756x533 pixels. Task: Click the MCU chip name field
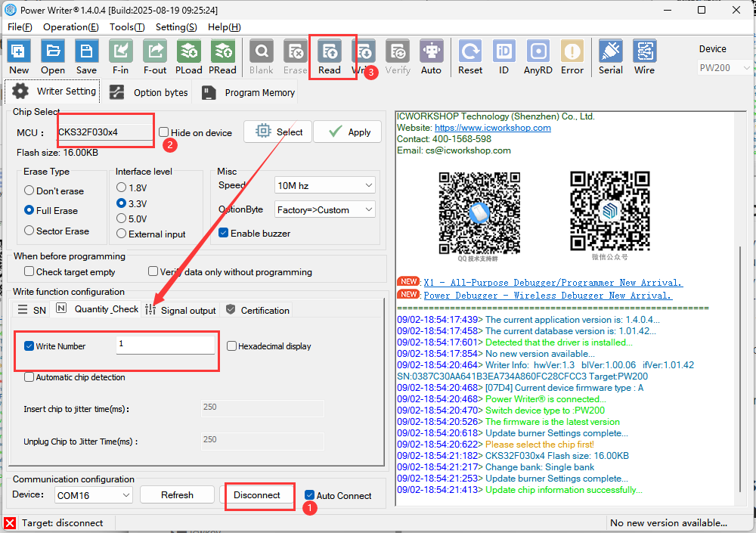coord(104,132)
